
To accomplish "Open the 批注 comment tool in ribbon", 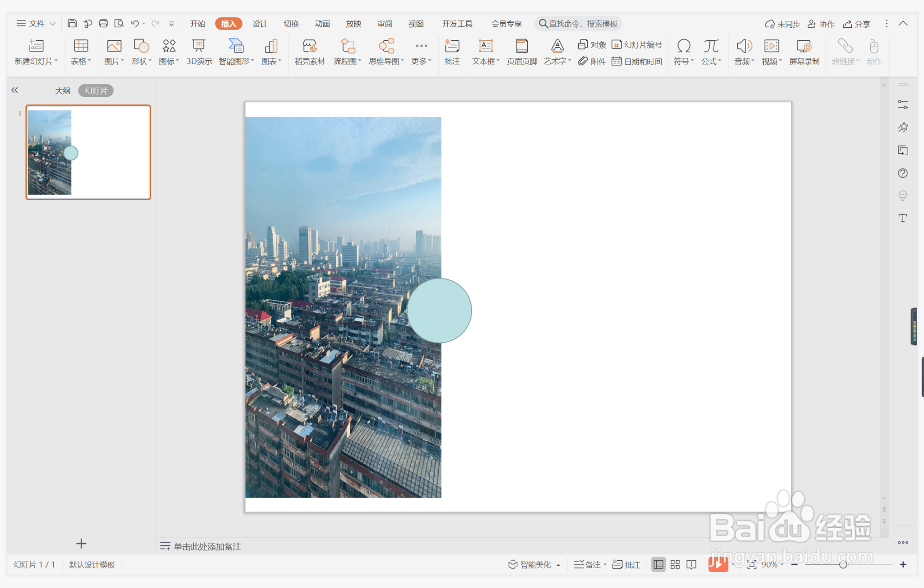I will click(x=452, y=51).
